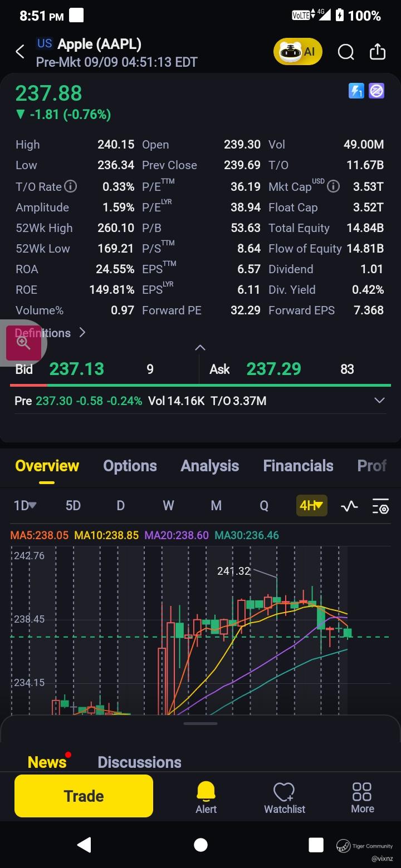This screenshot has width=401, height=868.
Task: Tap the MA5:238.05 indicator label
Action: (x=40, y=535)
